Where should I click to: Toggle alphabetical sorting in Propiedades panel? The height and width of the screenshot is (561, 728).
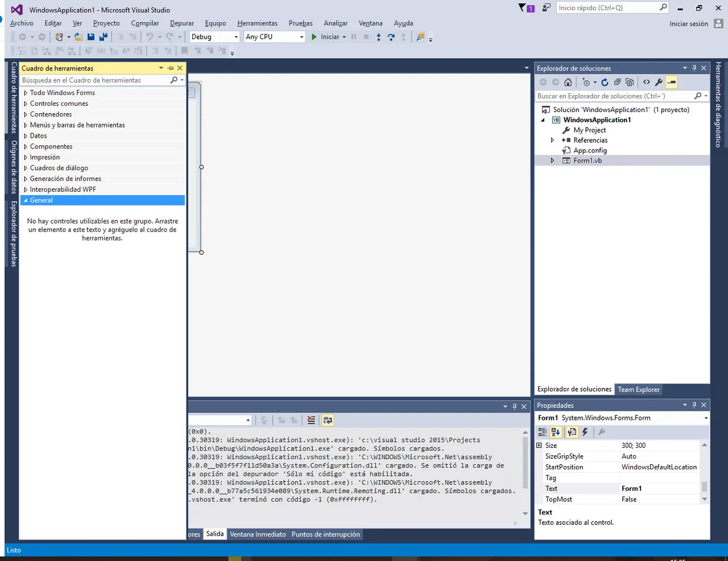click(x=556, y=432)
